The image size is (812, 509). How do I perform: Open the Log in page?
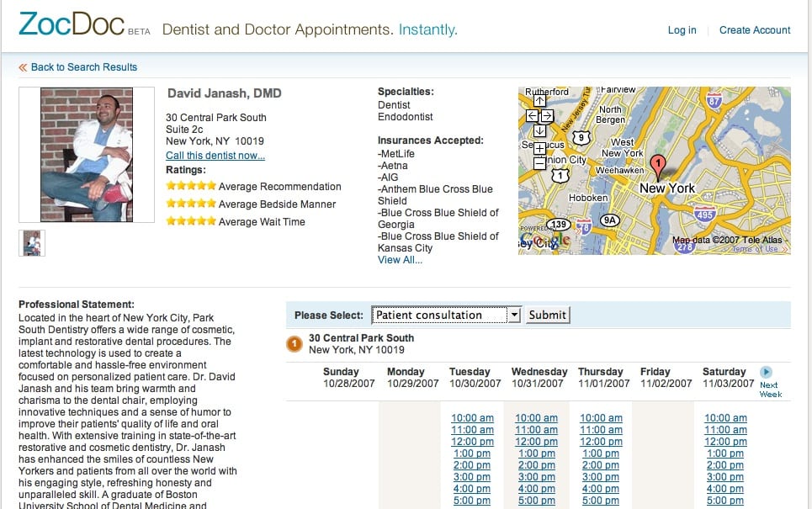682,30
